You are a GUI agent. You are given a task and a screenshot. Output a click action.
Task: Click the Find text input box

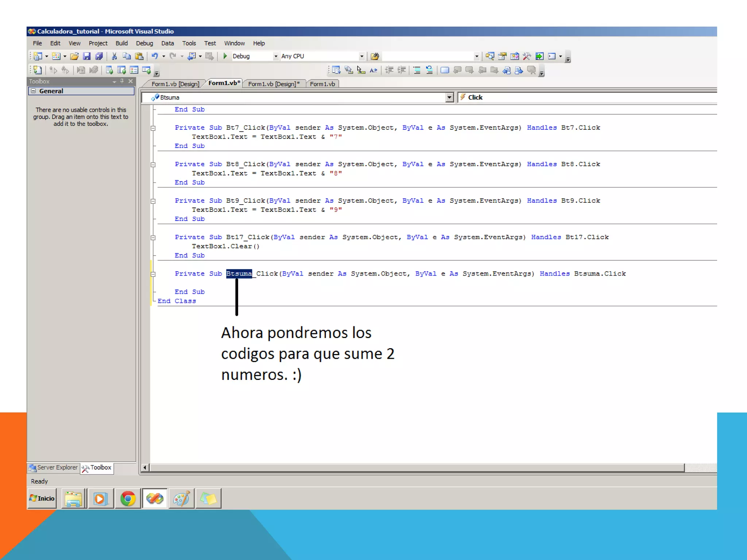[427, 56]
